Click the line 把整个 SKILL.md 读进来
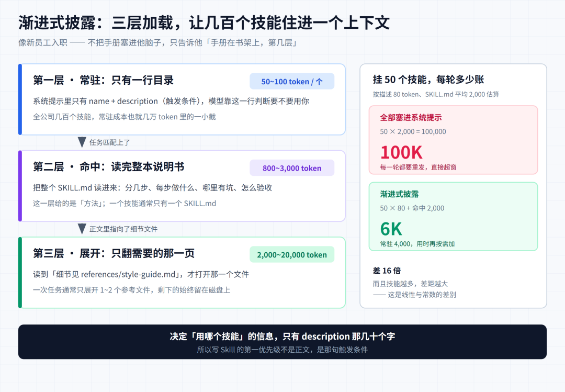The width and height of the screenshot is (565, 392). pyautogui.click(x=152, y=187)
